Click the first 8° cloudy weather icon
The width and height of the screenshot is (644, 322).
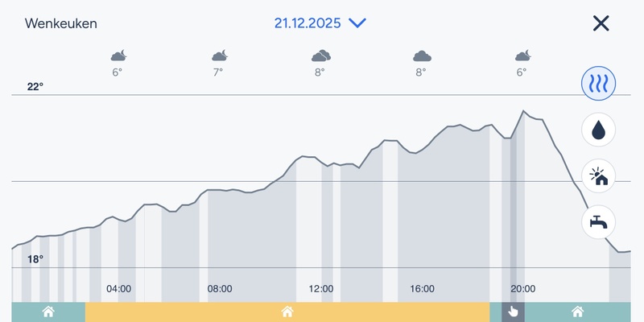click(320, 56)
